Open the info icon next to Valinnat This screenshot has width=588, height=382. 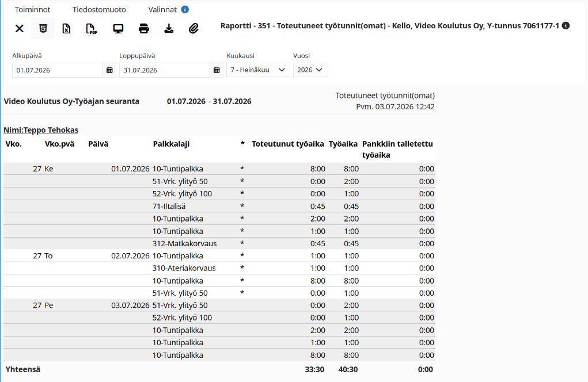pos(185,9)
